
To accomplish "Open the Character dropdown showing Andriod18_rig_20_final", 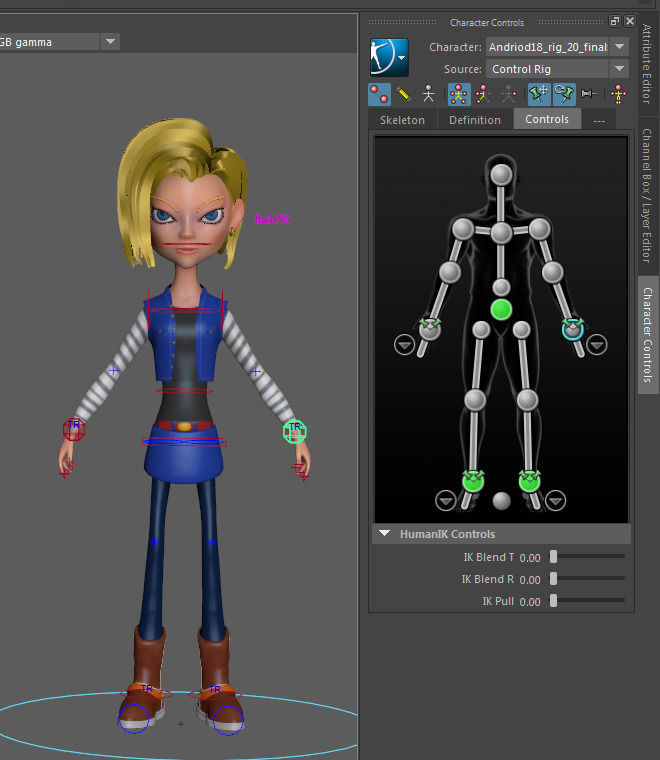I will point(557,47).
